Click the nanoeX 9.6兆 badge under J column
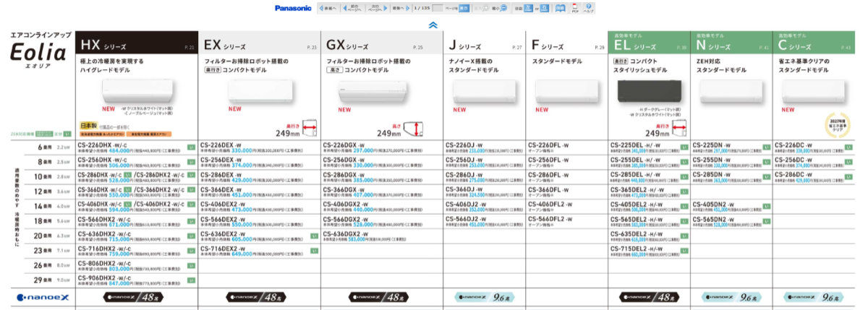 click(483, 297)
